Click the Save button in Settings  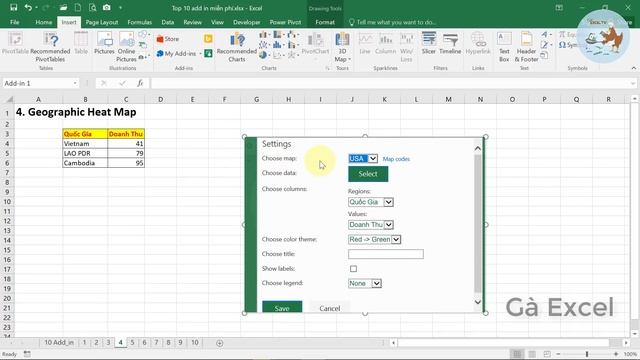pyautogui.click(x=282, y=307)
